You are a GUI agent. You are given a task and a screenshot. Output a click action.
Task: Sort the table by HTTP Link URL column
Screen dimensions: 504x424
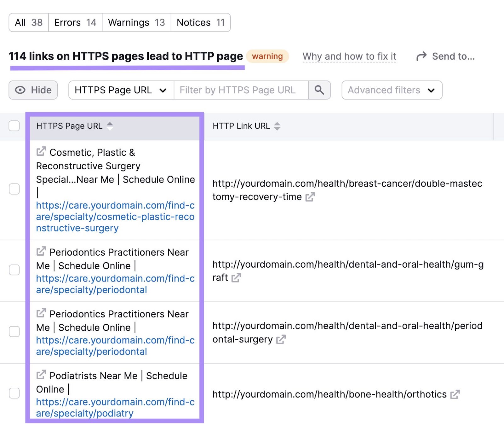(x=277, y=126)
